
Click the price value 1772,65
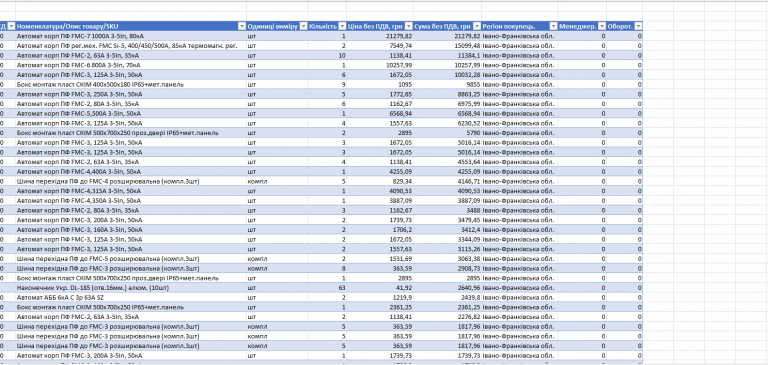click(380, 94)
